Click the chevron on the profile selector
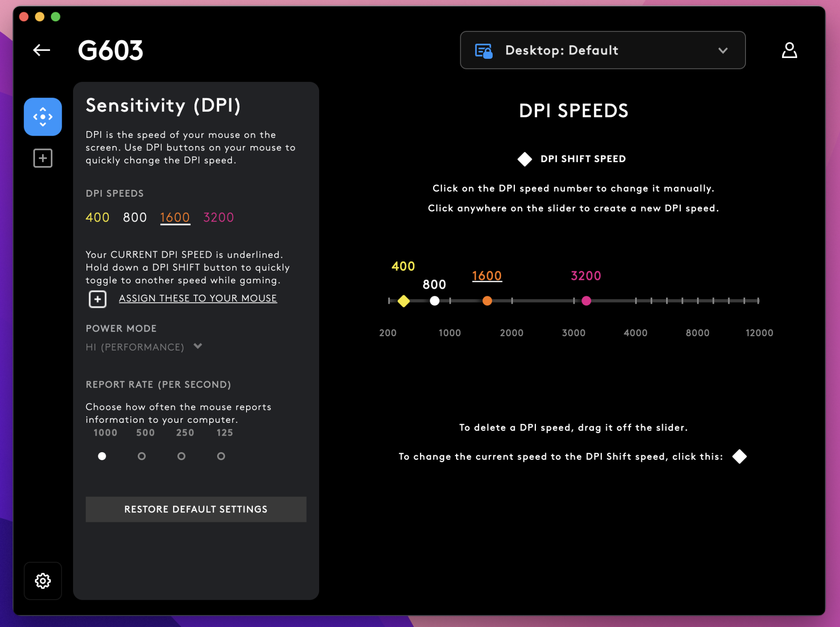 click(722, 50)
